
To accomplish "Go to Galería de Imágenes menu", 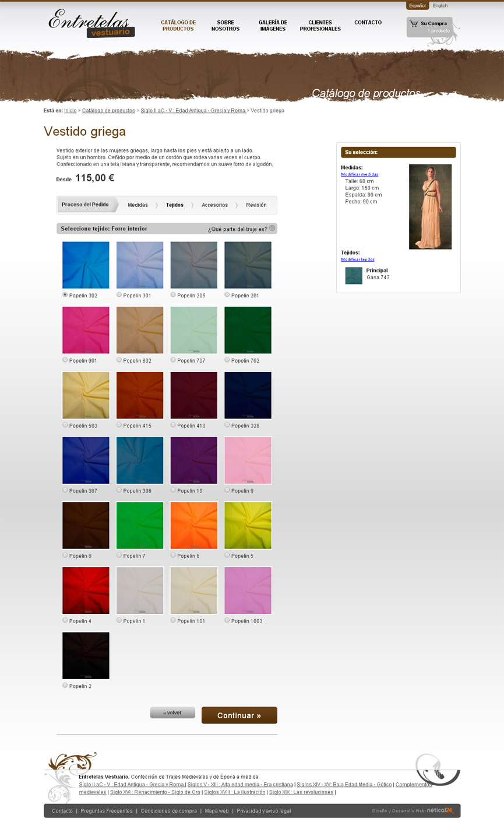I will (x=273, y=26).
